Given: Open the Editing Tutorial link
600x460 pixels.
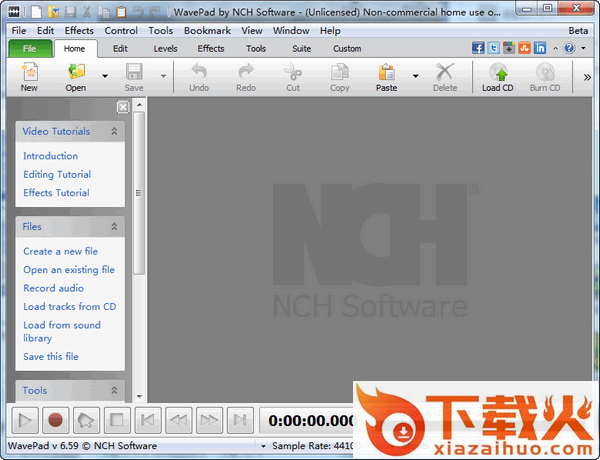Looking at the screenshot, I should click(x=57, y=175).
